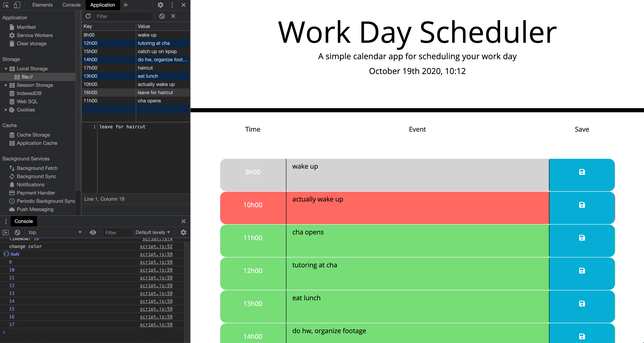Viewport: 644px width, 343px height.
Task: Open the overflow tabs chevron menu
Action: coord(126,5)
